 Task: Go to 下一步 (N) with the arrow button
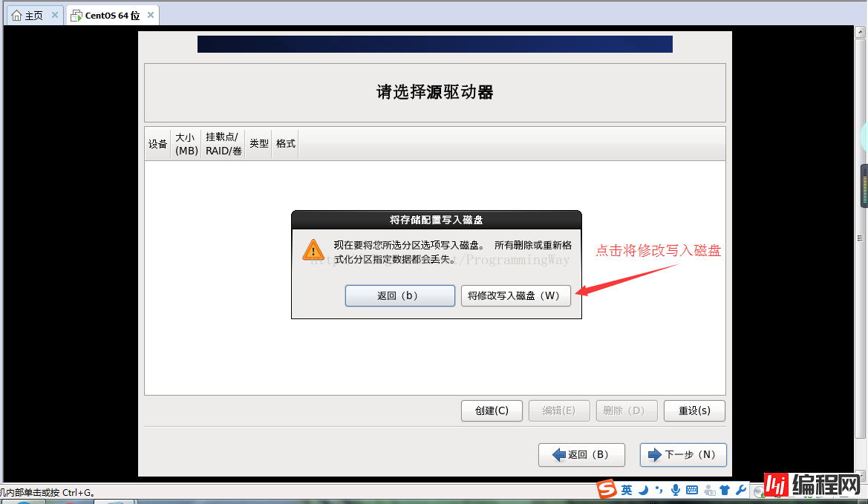click(x=683, y=455)
